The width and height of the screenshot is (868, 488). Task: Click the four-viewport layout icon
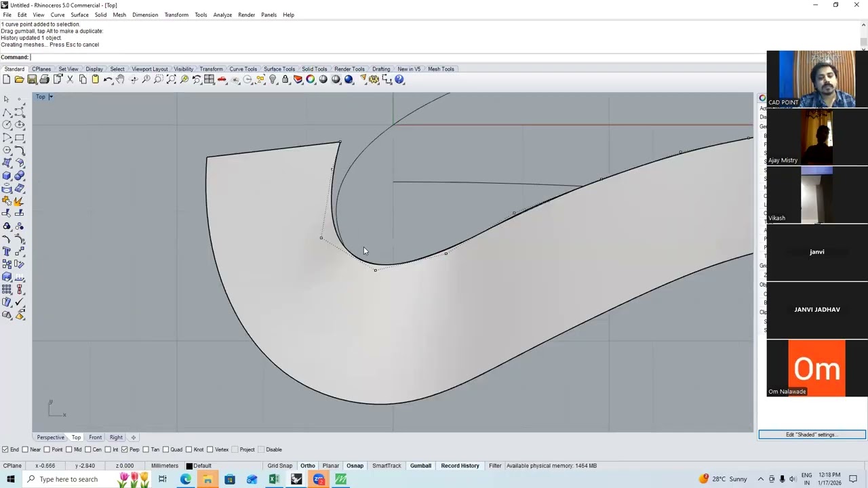click(210, 80)
